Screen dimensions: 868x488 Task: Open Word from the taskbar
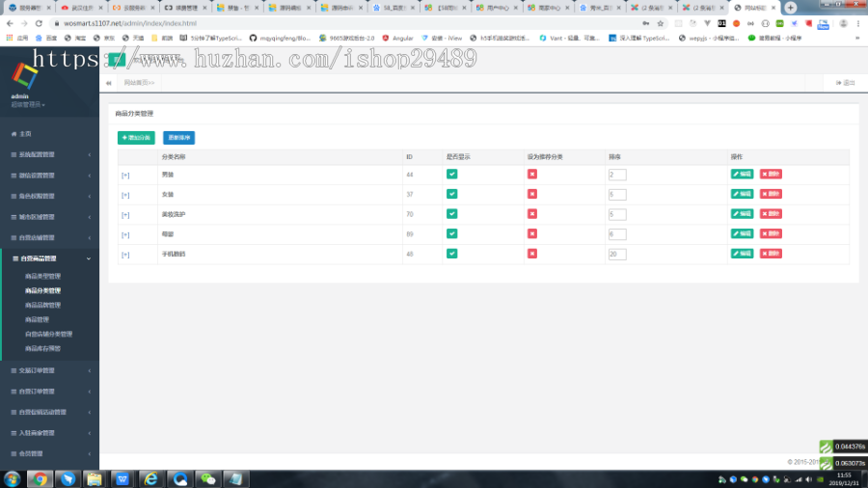click(x=122, y=479)
